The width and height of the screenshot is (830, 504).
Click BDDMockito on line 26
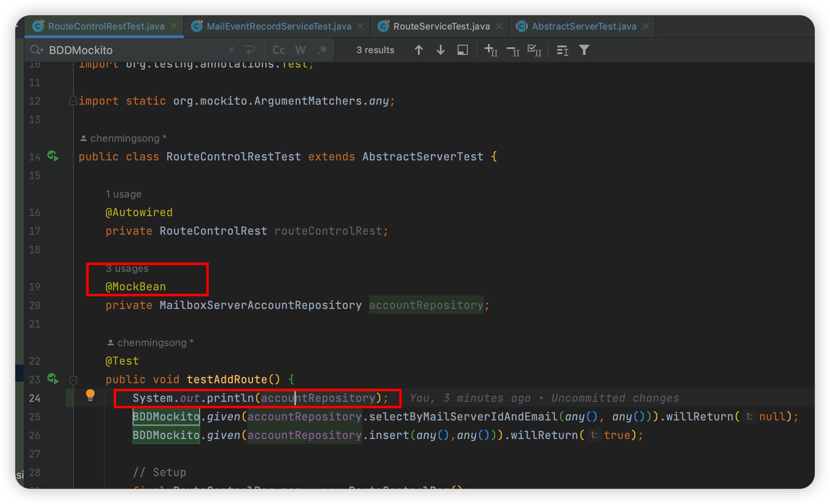tap(166, 435)
